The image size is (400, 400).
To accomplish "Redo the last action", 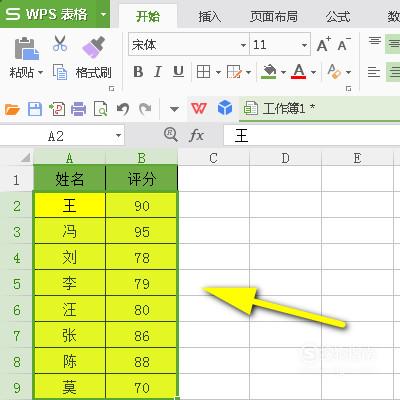I will coord(145,109).
